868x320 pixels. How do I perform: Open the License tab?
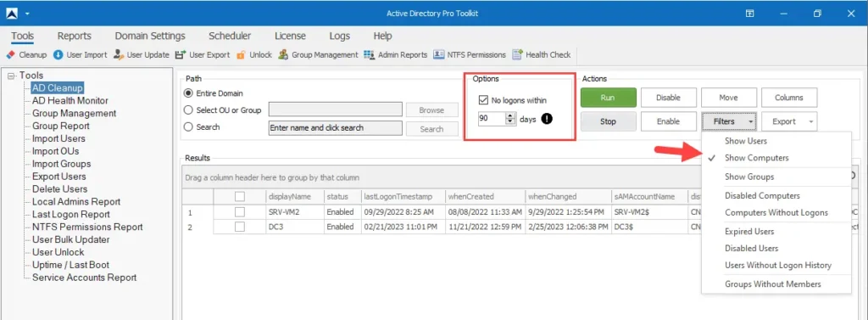point(290,36)
